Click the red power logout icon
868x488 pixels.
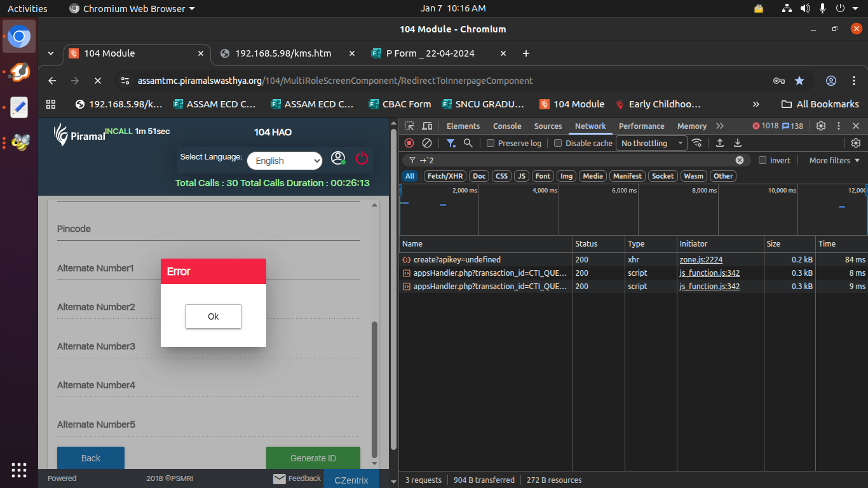[x=362, y=158]
